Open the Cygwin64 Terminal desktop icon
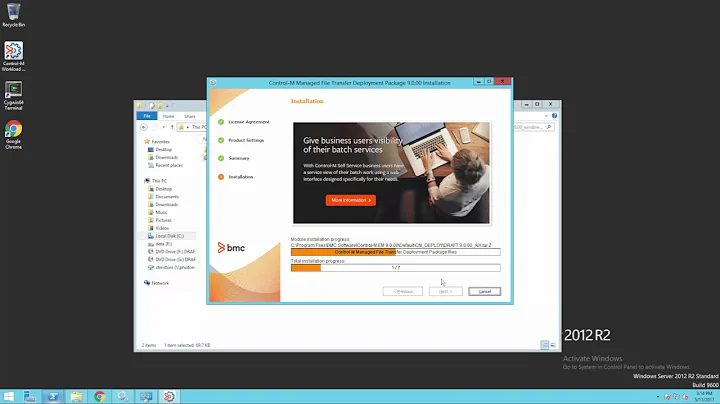Image resolution: width=720 pixels, height=404 pixels. point(13,95)
